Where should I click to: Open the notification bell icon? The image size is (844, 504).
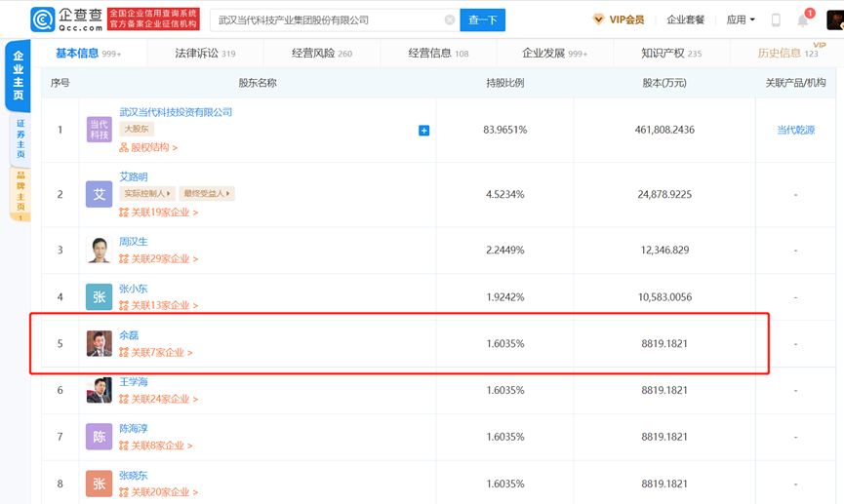point(803,19)
